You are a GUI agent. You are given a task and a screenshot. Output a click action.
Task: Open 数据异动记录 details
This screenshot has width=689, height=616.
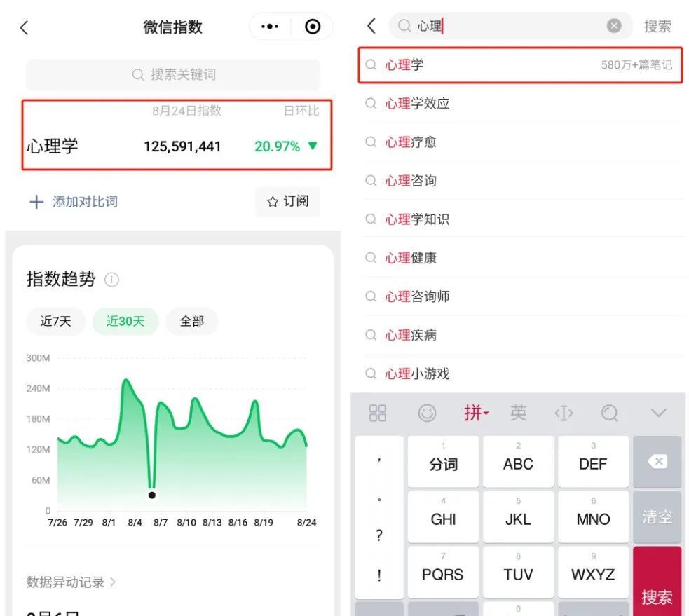click(x=71, y=582)
